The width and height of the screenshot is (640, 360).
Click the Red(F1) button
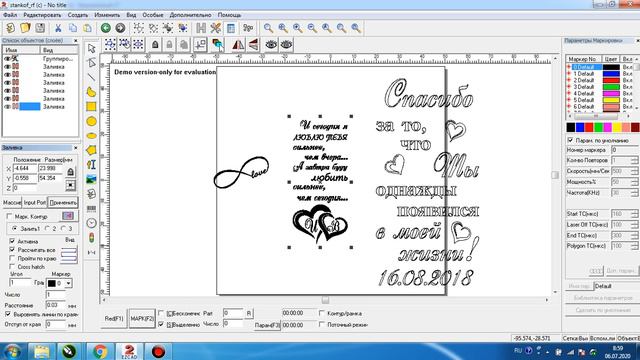point(114,318)
